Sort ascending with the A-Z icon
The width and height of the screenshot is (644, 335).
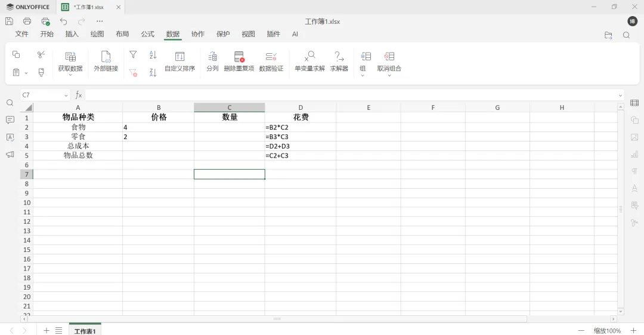[x=153, y=54]
